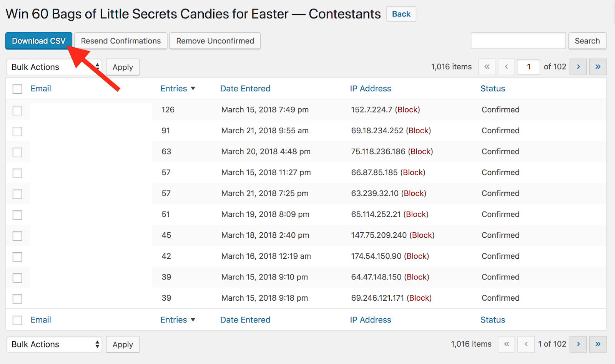
Task: Select the contestant row with 126 entries
Action: (17, 110)
